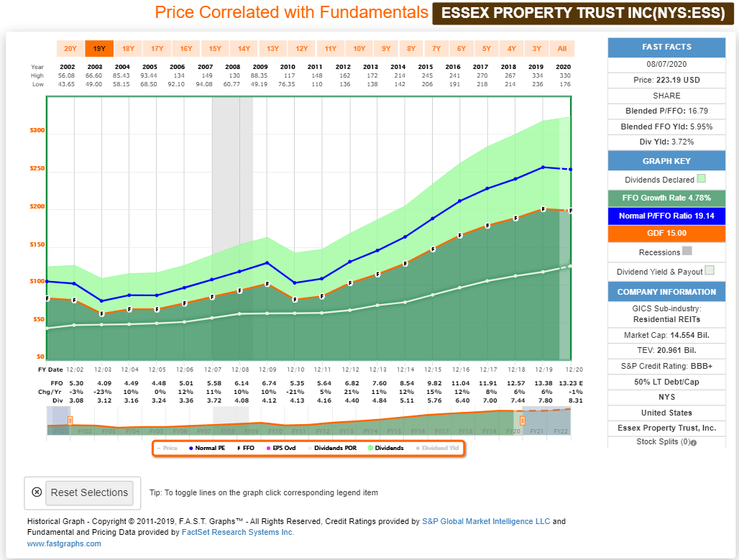Click the circled X icon beside Reset Selections
This screenshot has height=560, width=739.
(37, 492)
